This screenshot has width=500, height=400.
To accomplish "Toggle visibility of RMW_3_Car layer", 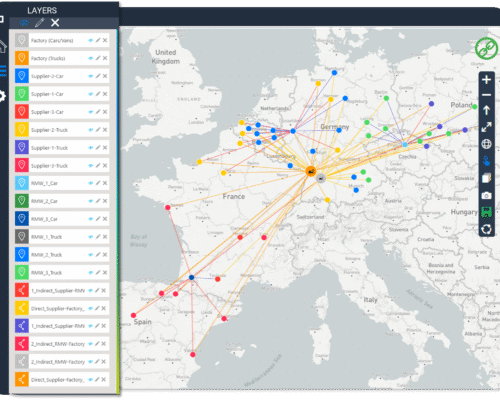I will pos(90,219).
